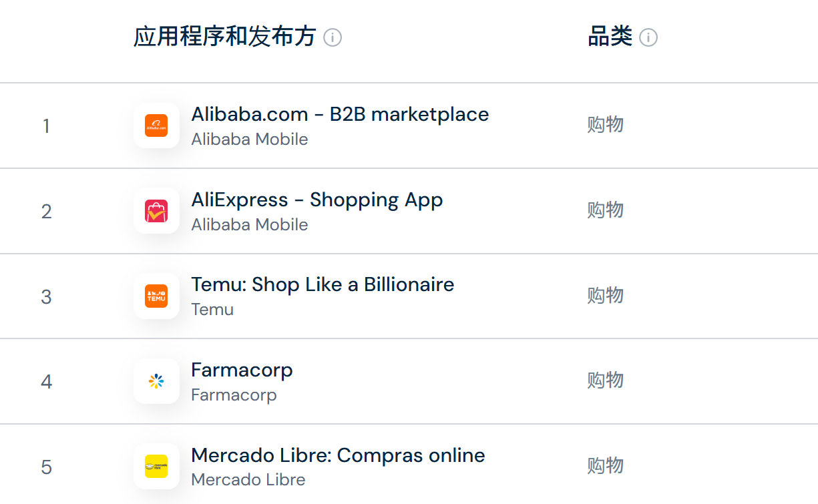This screenshot has width=818, height=504.
Task: Click info icon beside 品类 header
Action: 648,37
